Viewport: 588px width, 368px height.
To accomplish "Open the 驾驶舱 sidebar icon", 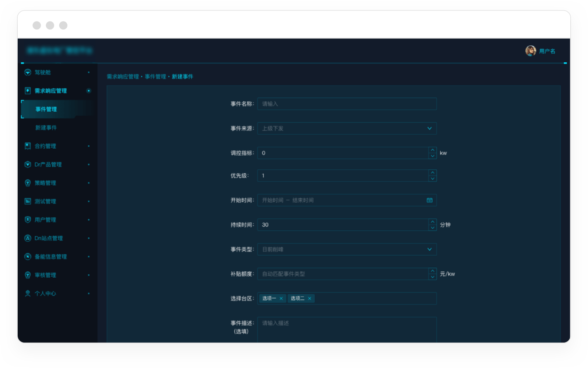I will click(x=28, y=72).
